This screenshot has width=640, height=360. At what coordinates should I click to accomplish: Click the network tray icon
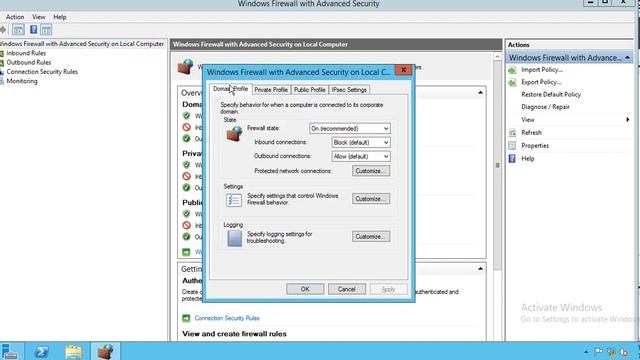pyautogui.click(x=611, y=352)
